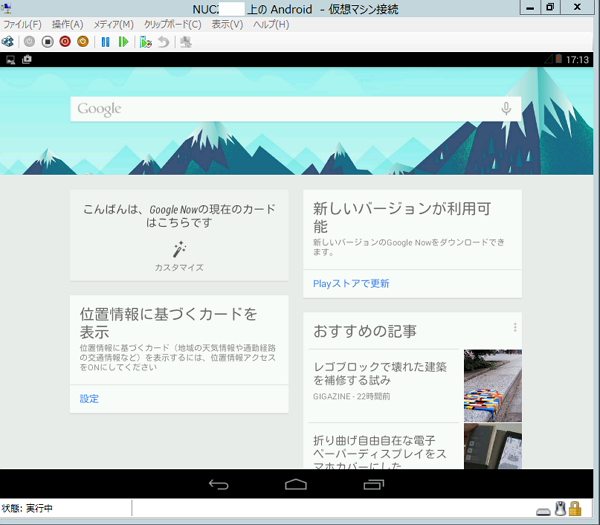Click the enhanced session toolbar icon
Viewport: 600px width, 525px height.
[186, 42]
